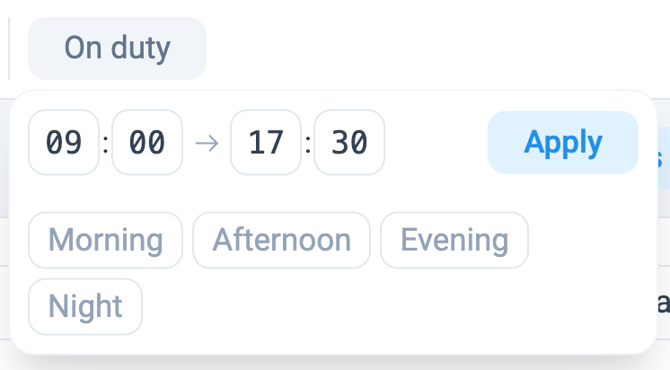This screenshot has height=370, width=670.
Task: Click the arrow between start and end times
Action: click(x=207, y=143)
